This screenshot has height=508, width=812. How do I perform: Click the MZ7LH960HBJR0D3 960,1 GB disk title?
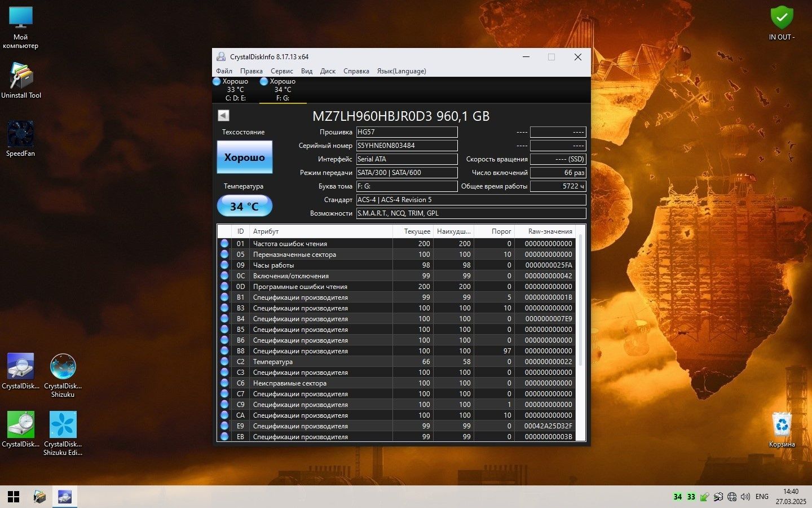point(401,116)
